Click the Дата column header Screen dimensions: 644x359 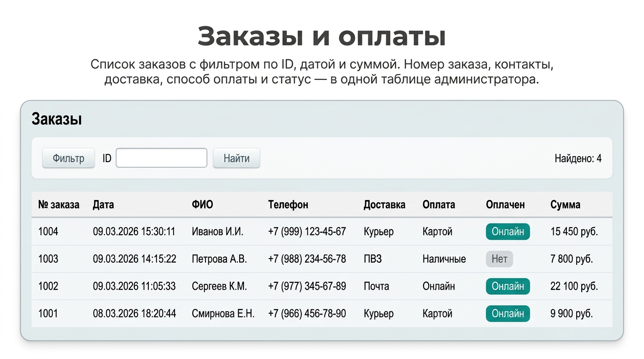tap(103, 205)
